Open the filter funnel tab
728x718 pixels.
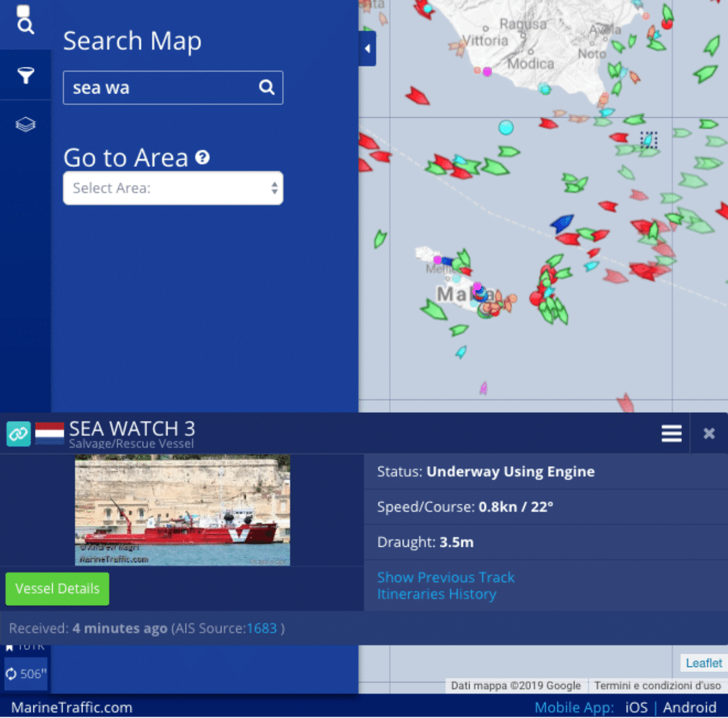[x=25, y=75]
